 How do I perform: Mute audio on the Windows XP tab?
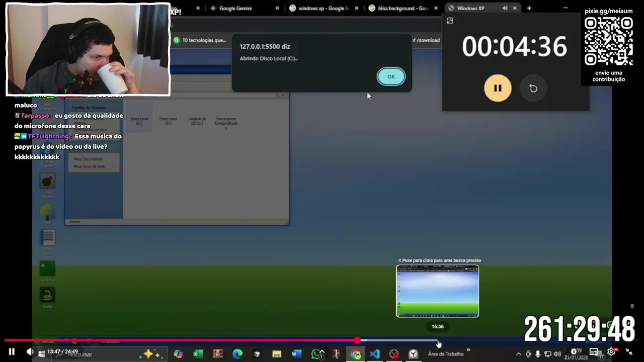coord(505,8)
